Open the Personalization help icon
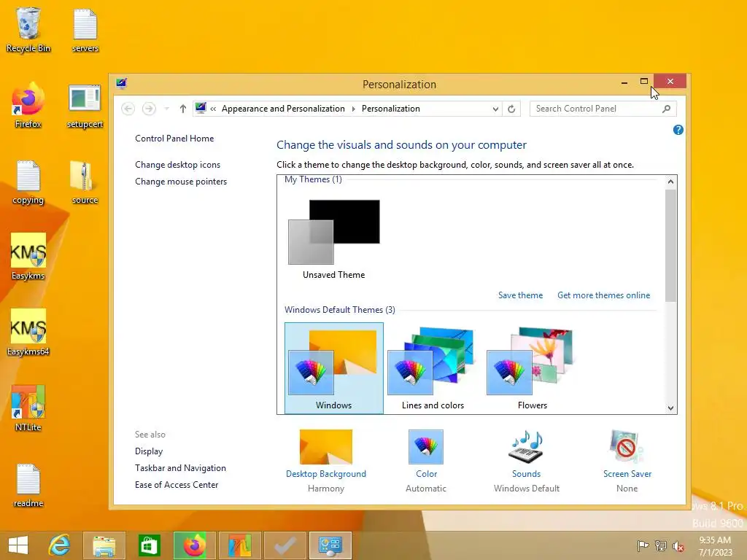Viewport: 747px width, 560px height. [678, 130]
